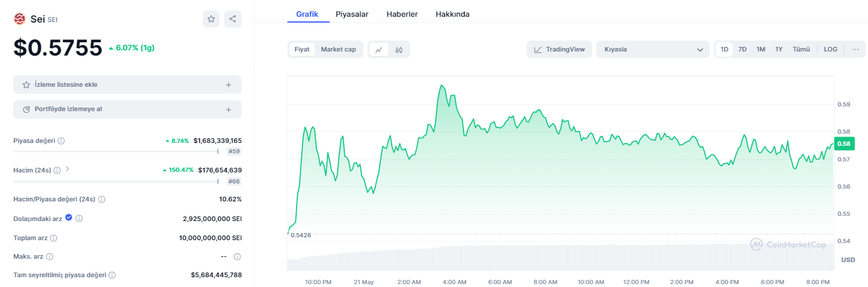Select the 7D time range
Viewport: 868px width, 287px height.
point(742,49)
